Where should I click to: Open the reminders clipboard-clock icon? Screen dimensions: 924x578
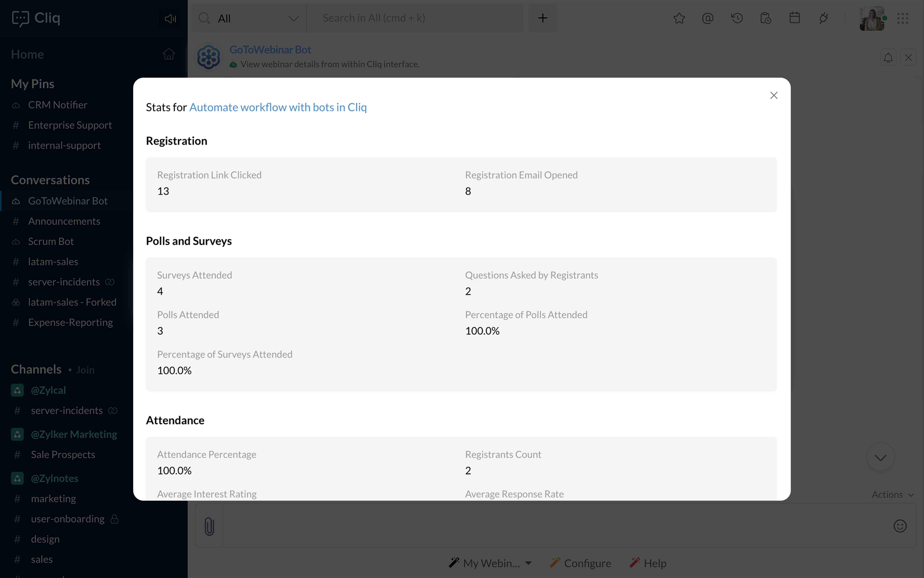click(766, 18)
